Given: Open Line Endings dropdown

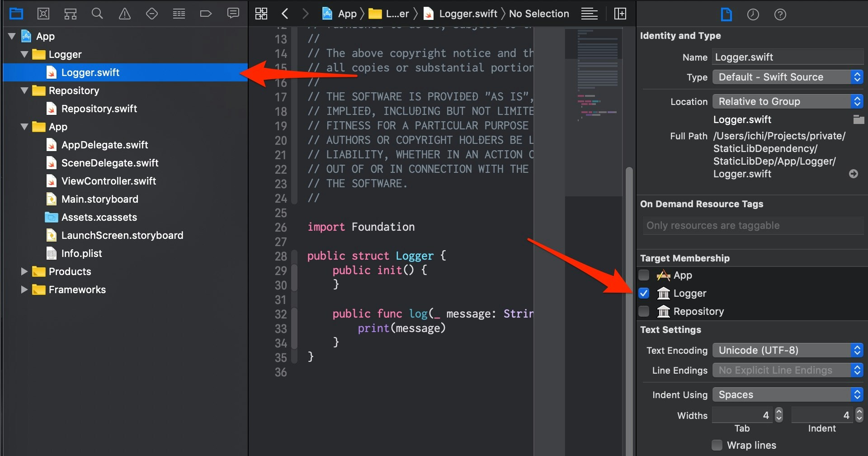Looking at the screenshot, I should pyautogui.click(x=788, y=370).
